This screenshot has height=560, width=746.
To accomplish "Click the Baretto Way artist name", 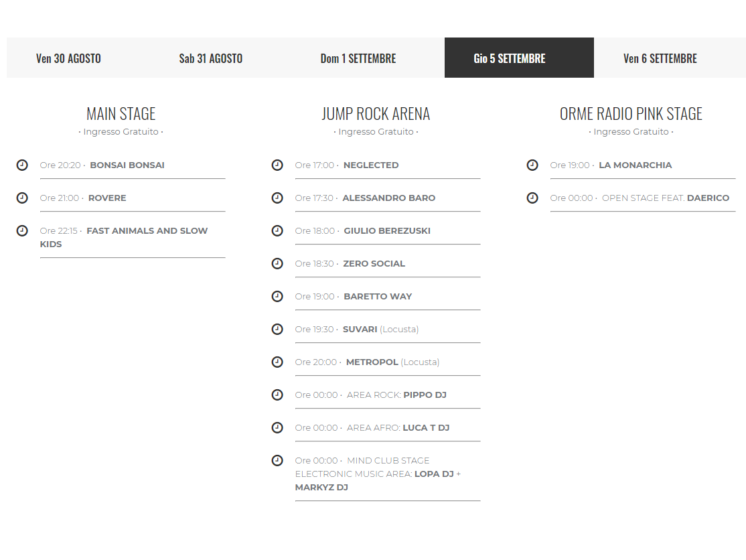I will [378, 297].
